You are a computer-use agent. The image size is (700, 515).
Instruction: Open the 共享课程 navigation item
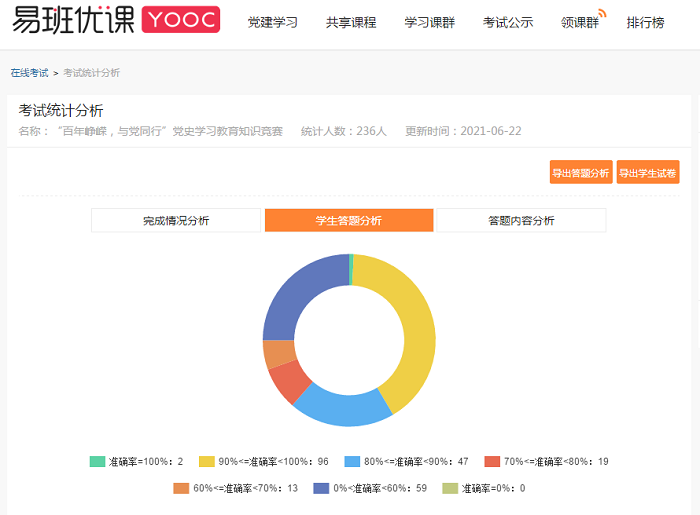pyautogui.click(x=351, y=22)
